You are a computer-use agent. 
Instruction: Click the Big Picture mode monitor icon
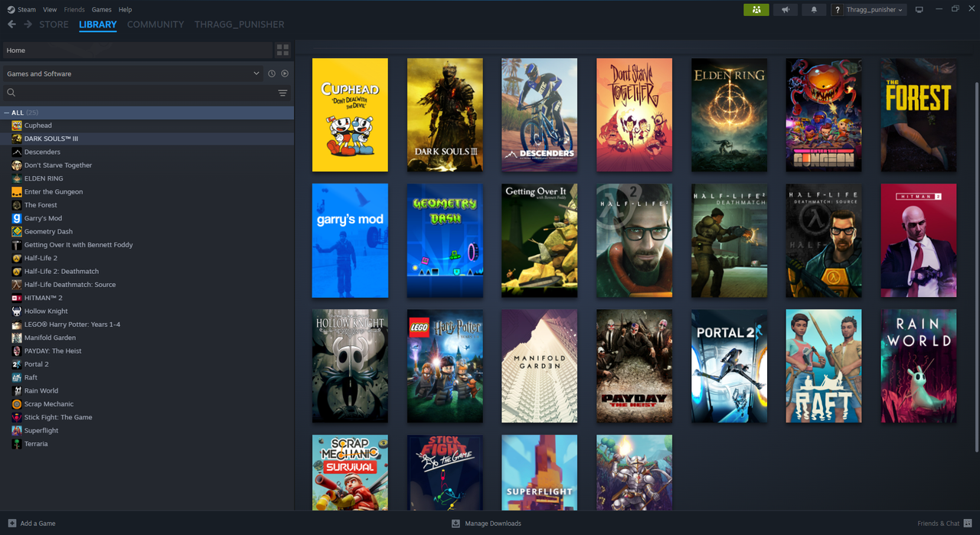[x=920, y=9]
